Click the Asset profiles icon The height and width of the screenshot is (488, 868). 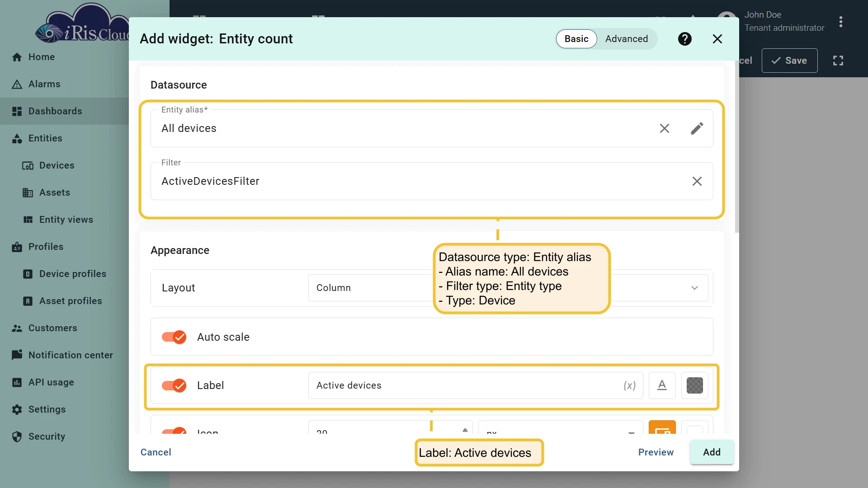[28, 301]
